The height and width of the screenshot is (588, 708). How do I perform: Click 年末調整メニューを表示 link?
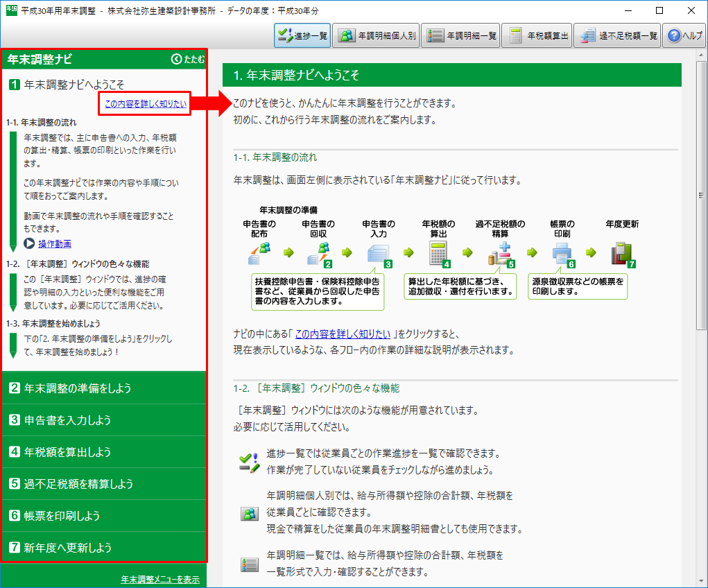(x=159, y=579)
